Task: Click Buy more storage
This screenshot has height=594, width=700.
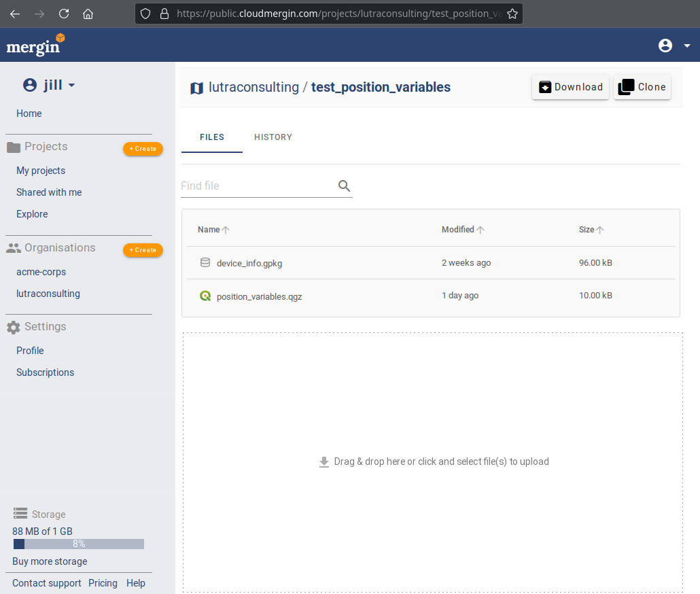Action: (x=50, y=561)
